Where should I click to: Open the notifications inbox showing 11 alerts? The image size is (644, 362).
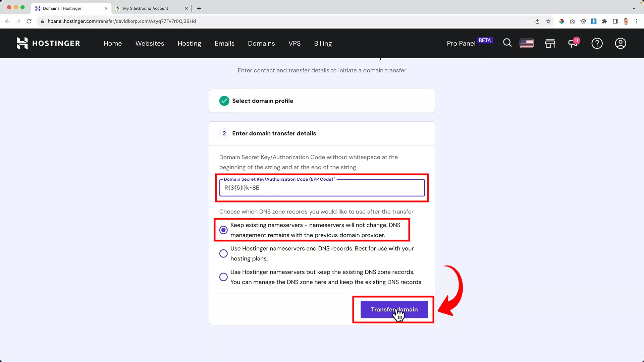click(573, 43)
